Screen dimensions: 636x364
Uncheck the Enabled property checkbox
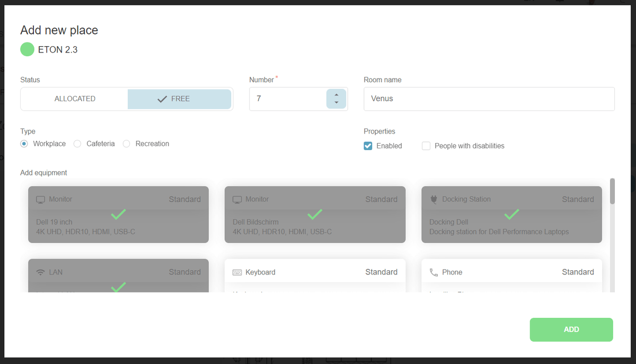coord(368,146)
